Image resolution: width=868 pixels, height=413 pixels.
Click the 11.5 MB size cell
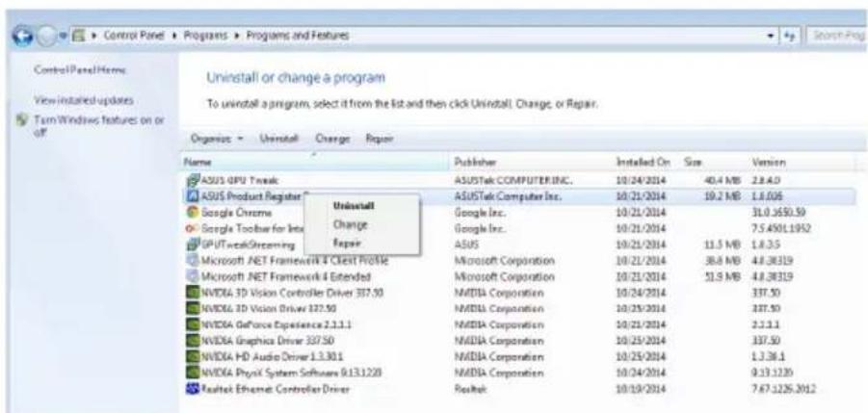coord(723,245)
